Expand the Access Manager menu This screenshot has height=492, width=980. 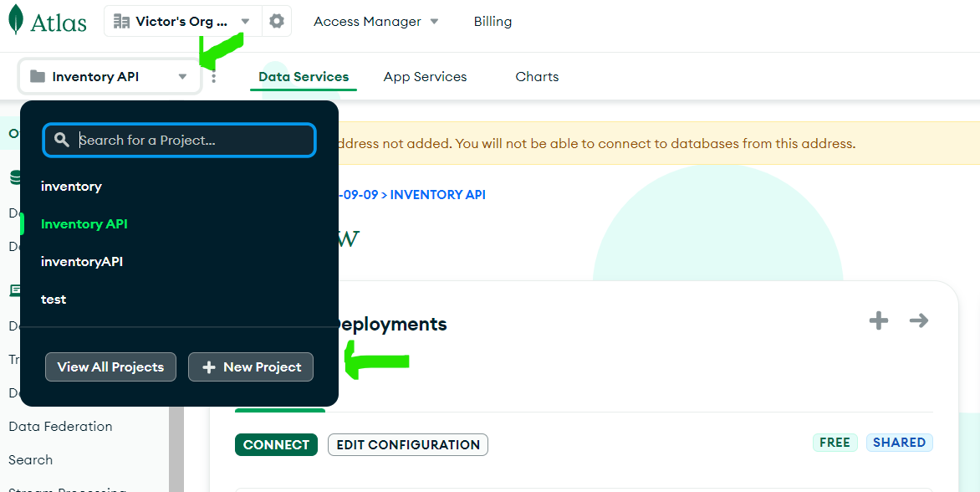click(x=376, y=21)
